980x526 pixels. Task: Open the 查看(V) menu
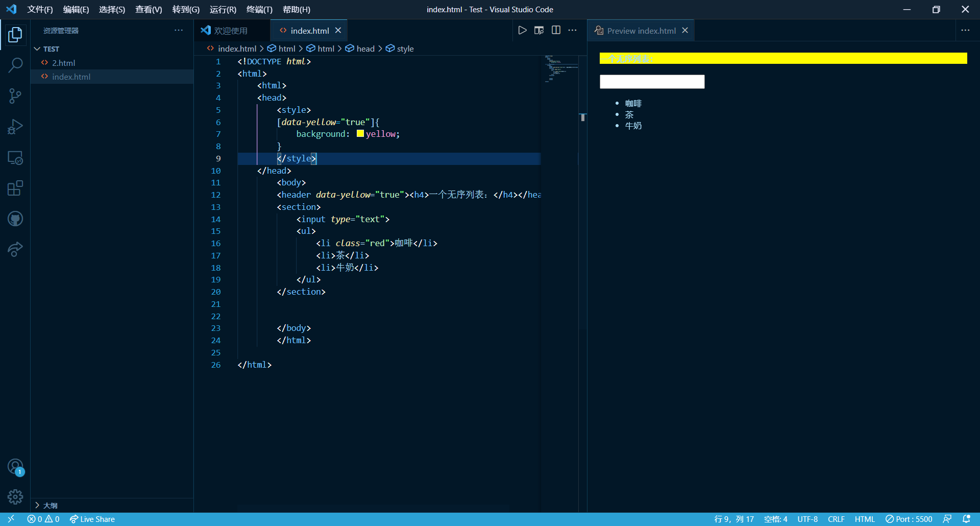click(x=149, y=10)
